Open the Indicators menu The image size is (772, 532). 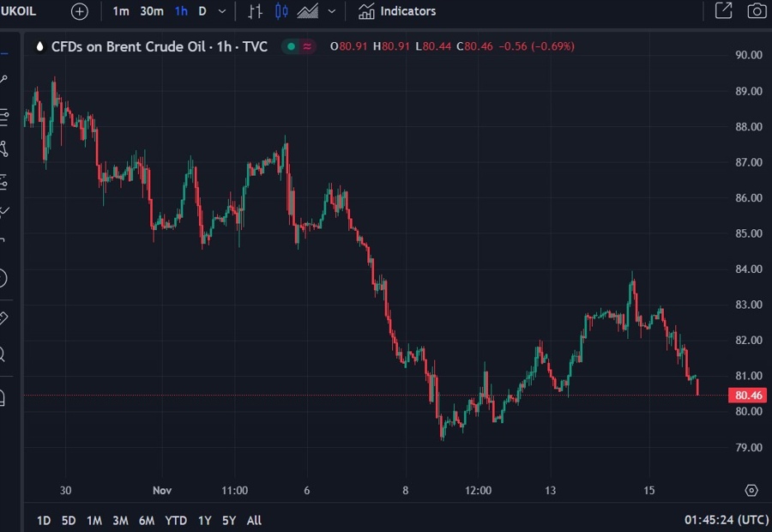coord(397,11)
